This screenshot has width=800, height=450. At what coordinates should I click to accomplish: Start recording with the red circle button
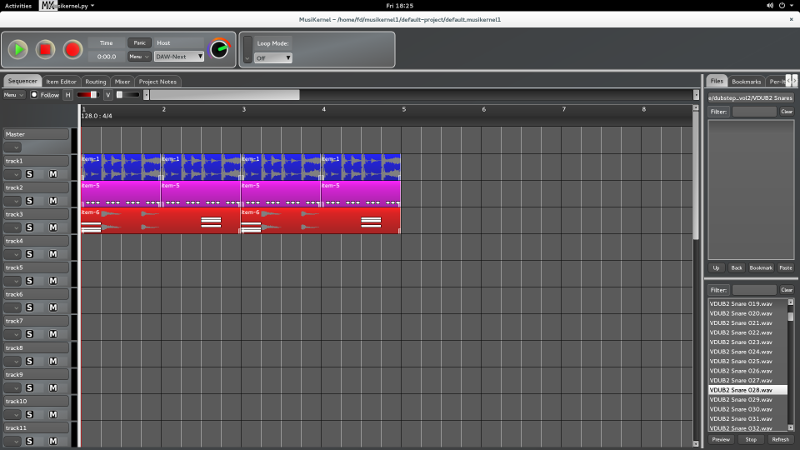pos(72,49)
